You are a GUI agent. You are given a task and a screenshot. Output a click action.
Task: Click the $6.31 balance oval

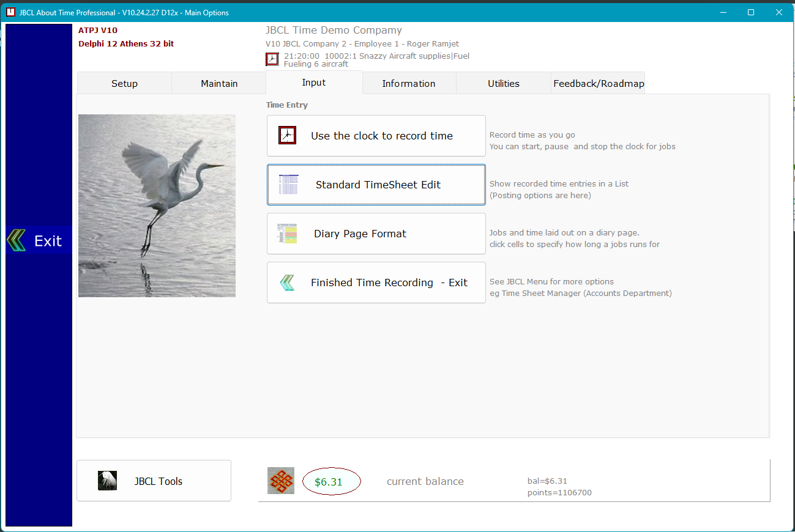(331, 482)
